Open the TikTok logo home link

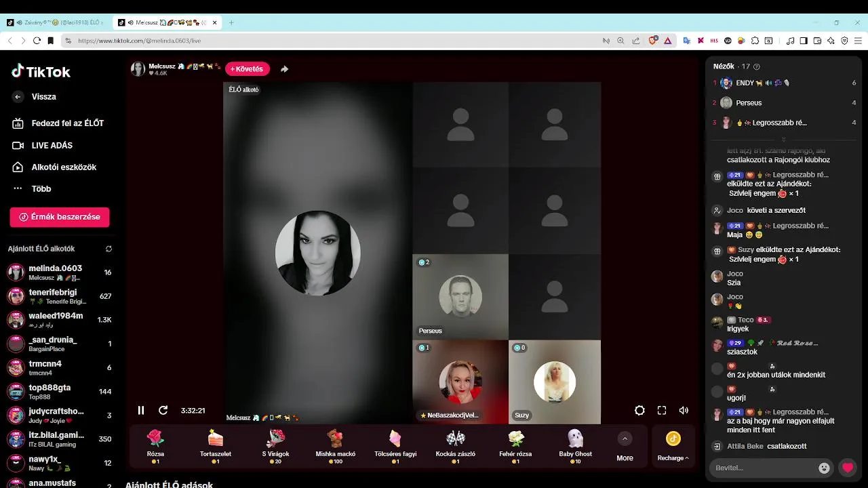(41, 71)
